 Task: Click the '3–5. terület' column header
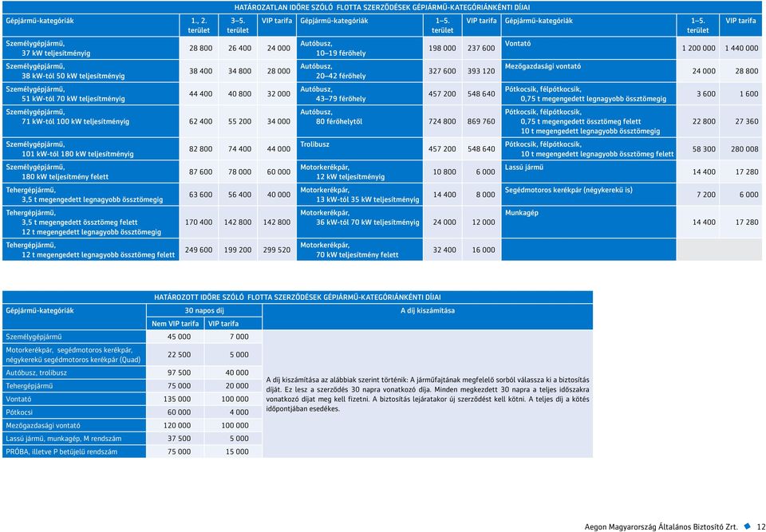(x=238, y=26)
